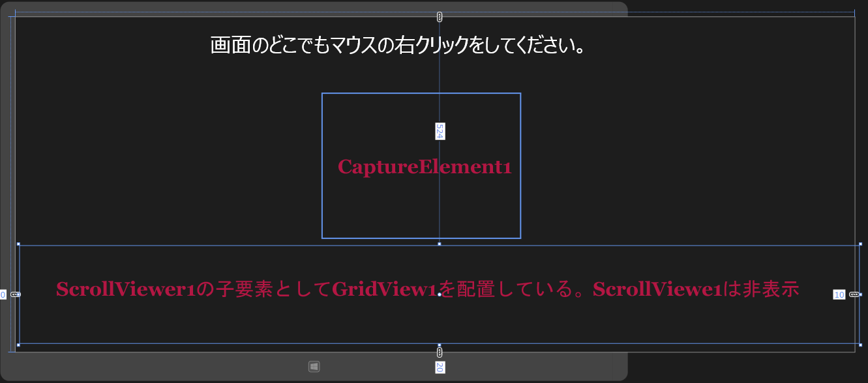Image resolution: width=868 pixels, height=383 pixels.
Task: Select the ScrollViewer1 GridView1 annotation text
Action: [x=428, y=289]
